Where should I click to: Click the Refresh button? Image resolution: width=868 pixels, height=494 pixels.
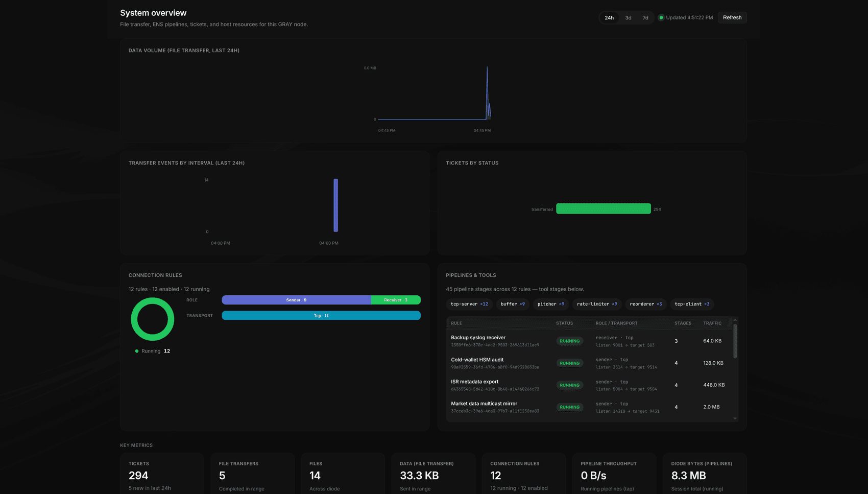pyautogui.click(x=732, y=17)
